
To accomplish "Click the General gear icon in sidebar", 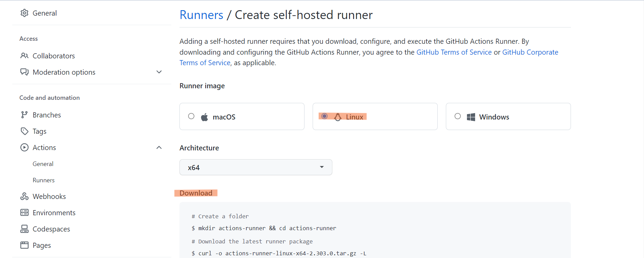I will [x=24, y=13].
